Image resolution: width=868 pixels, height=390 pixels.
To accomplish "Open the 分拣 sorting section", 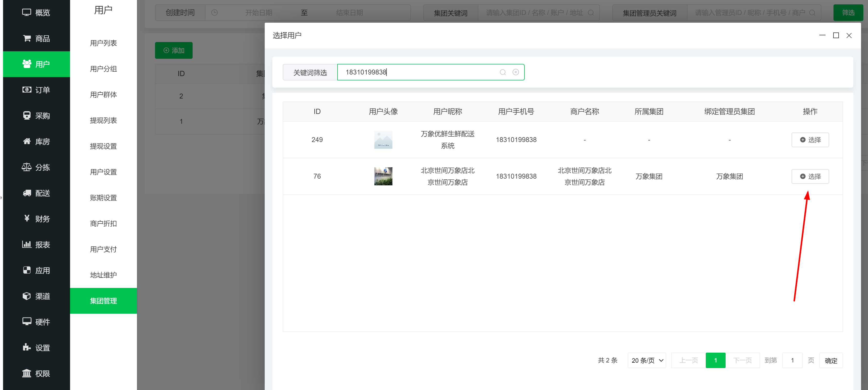I will (36, 167).
